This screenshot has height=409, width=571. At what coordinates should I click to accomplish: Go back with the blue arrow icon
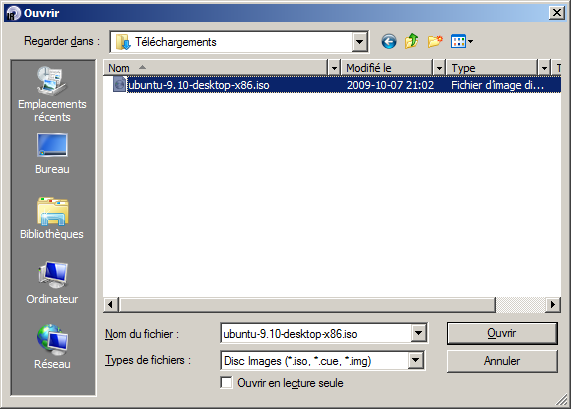tap(389, 42)
